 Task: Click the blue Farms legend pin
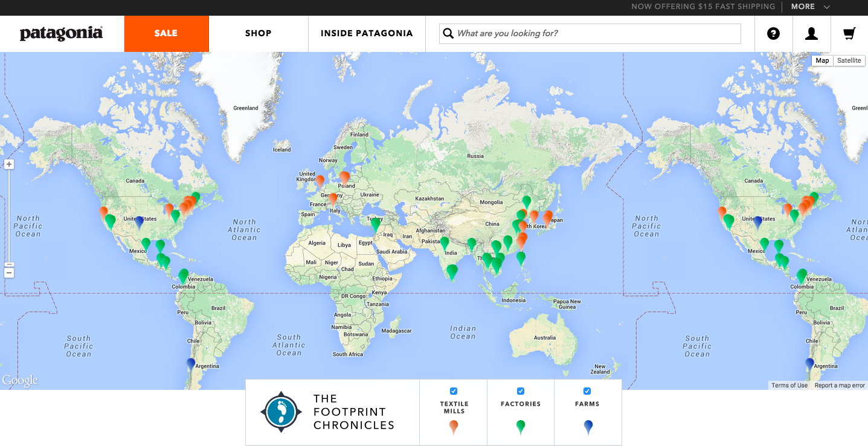pyautogui.click(x=588, y=427)
